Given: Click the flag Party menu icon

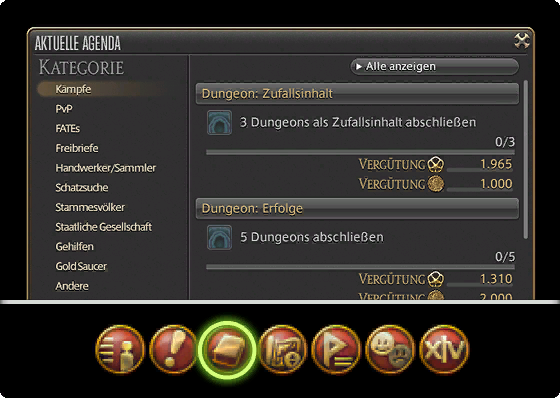Looking at the screenshot, I should pos(336,349).
